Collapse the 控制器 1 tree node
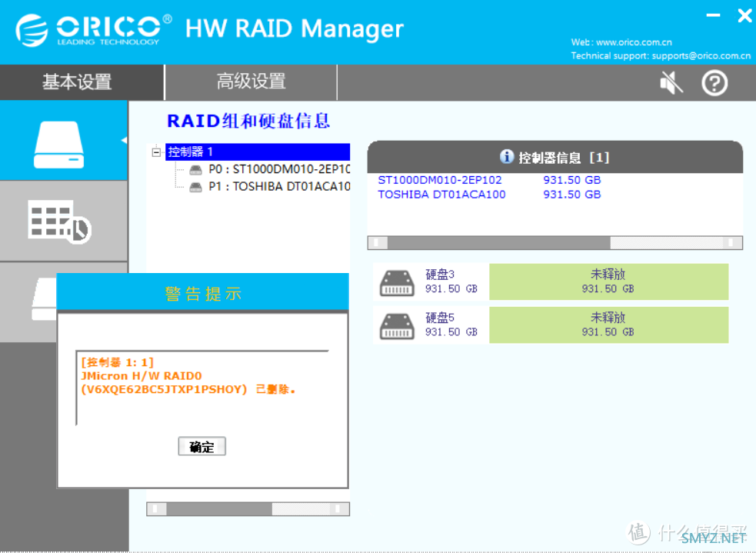Screen dimensions: 756x553 point(156,152)
